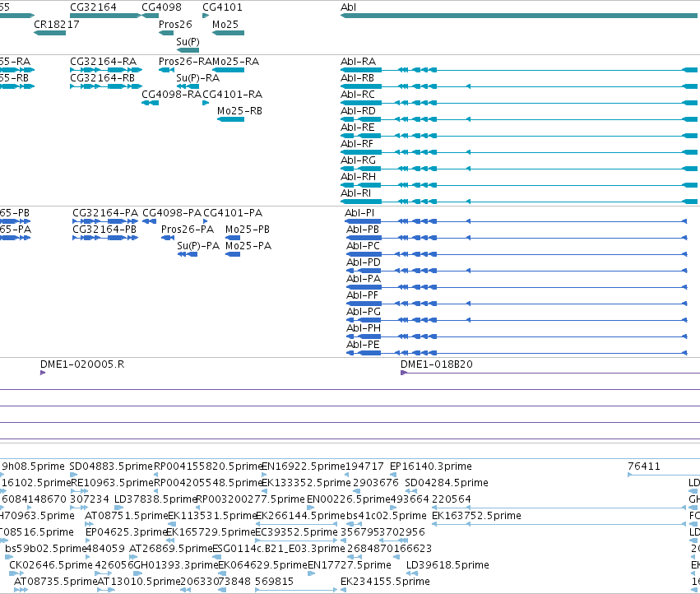The height and width of the screenshot is (594, 700).
Task: Click protein Pros26-PA
Action: 168,238
